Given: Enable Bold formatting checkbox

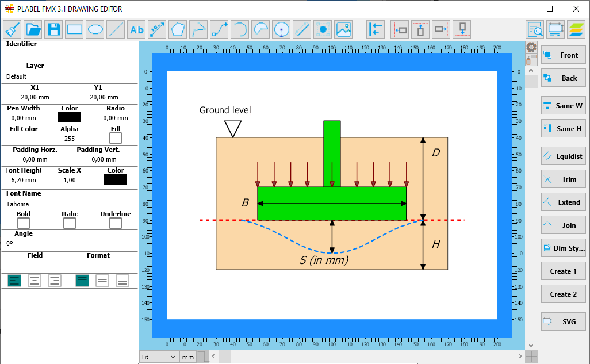Looking at the screenshot, I should click(23, 223).
